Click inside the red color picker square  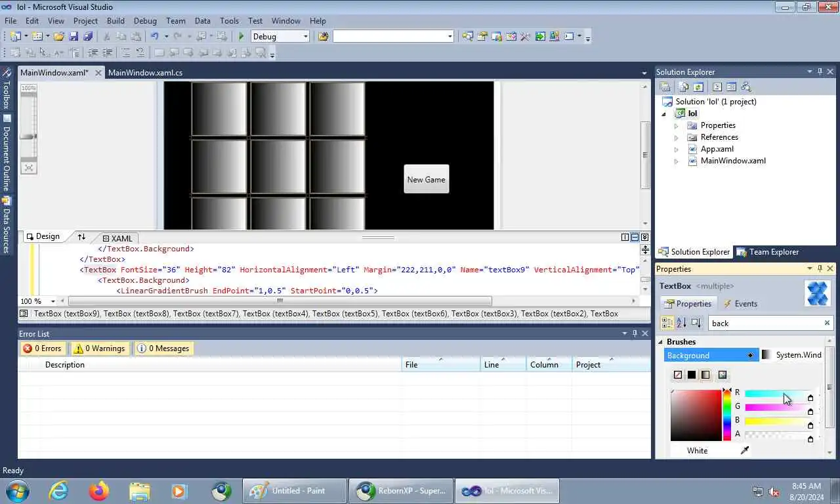(696, 415)
